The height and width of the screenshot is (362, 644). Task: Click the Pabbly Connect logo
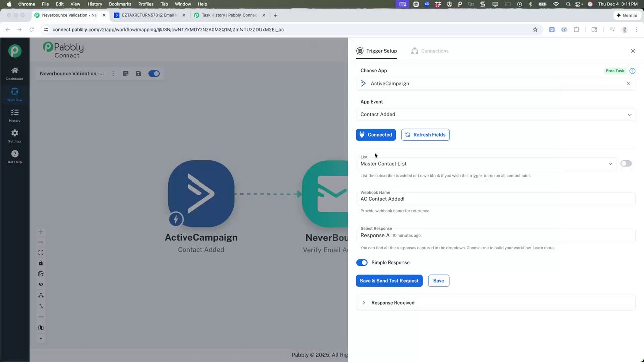point(63,50)
